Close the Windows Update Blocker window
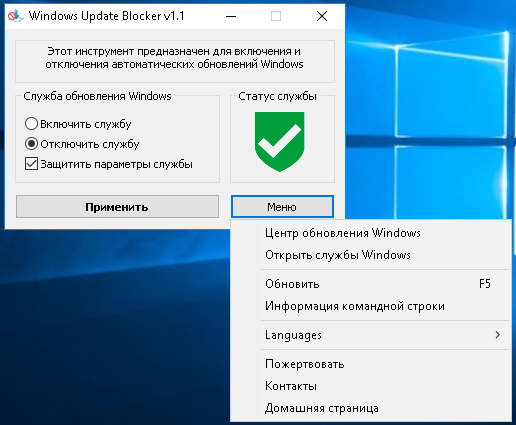 pyautogui.click(x=322, y=16)
